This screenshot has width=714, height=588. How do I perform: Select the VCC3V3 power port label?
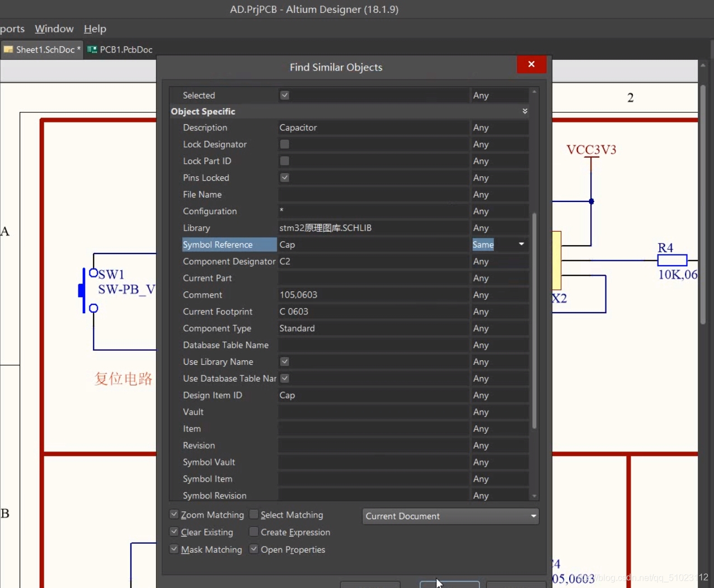click(591, 150)
